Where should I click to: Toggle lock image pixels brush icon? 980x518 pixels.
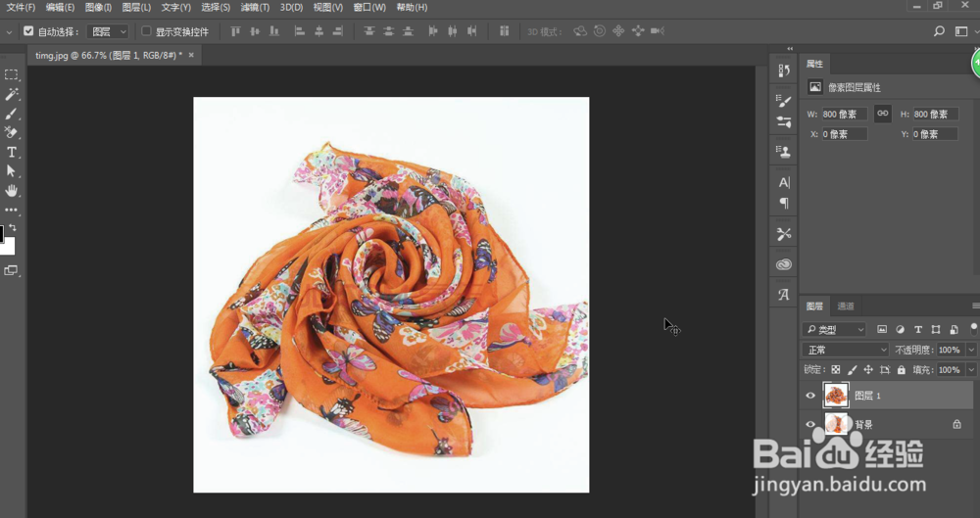(852, 370)
